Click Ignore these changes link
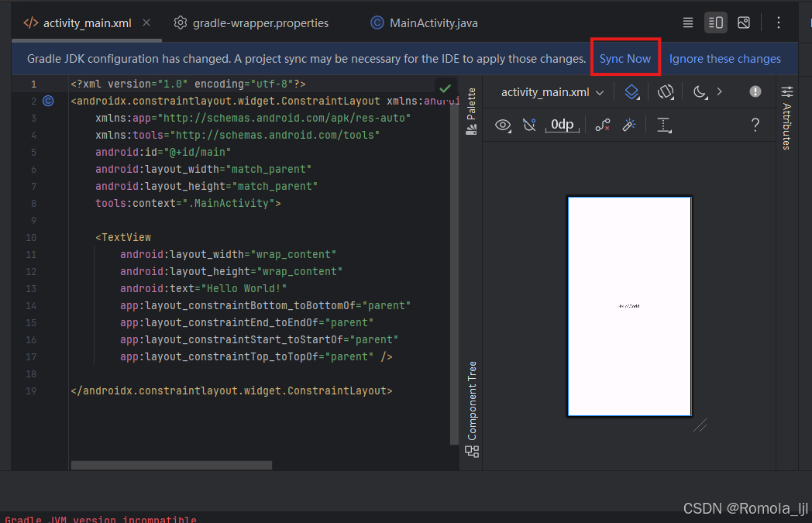 pyautogui.click(x=724, y=58)
